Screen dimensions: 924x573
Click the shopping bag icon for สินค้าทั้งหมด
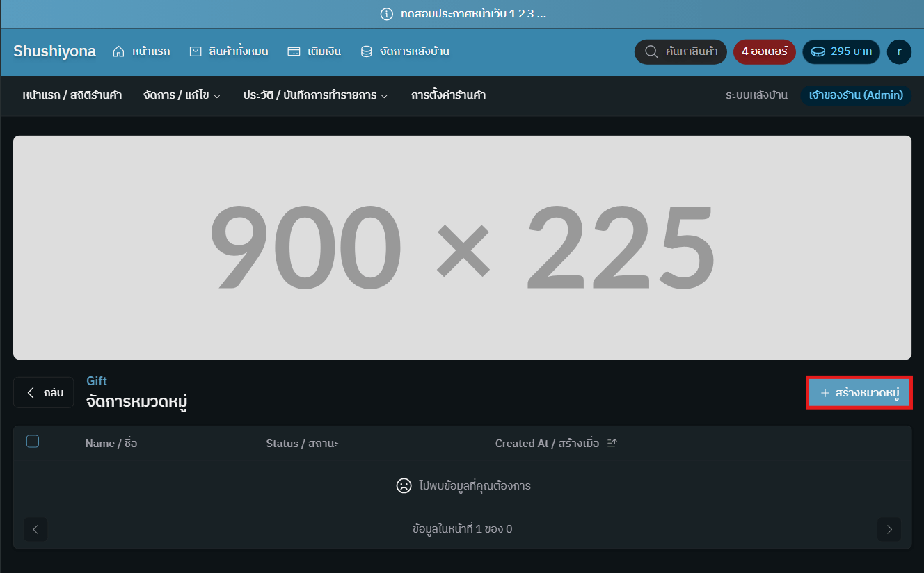tap(196, 51)
